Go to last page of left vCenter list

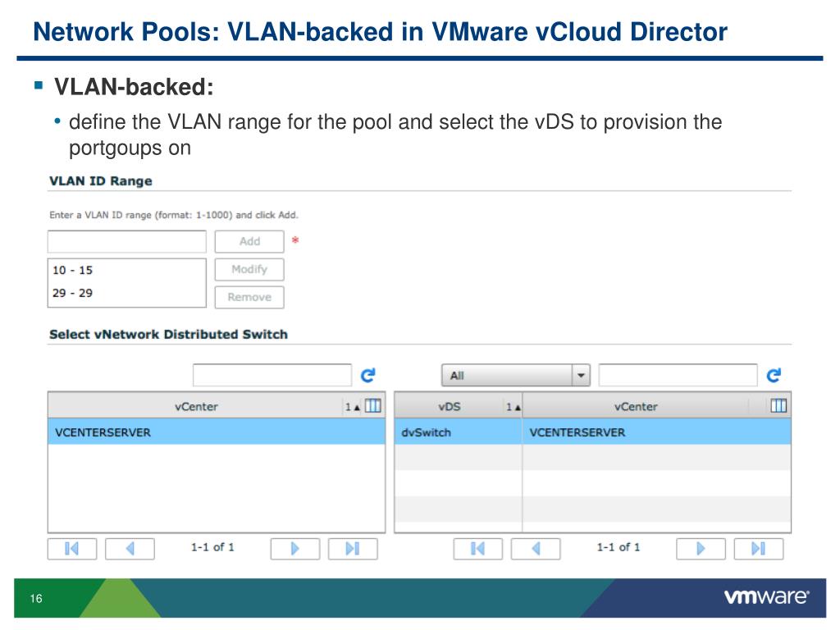pos(353,549)
